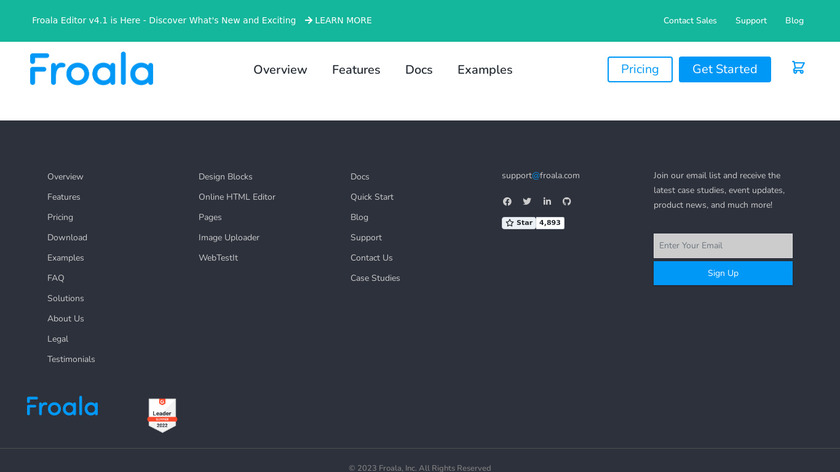
Task: Open the Solutions footer link
Action: [65, 298]
